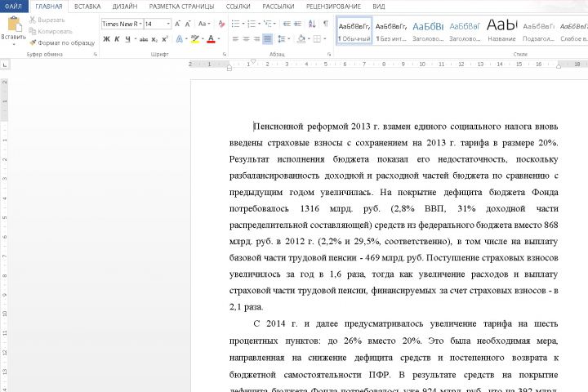This screenshot has width=588, height=392.
Task: Click the shading paint bucket icon
Action: [301, 39]
